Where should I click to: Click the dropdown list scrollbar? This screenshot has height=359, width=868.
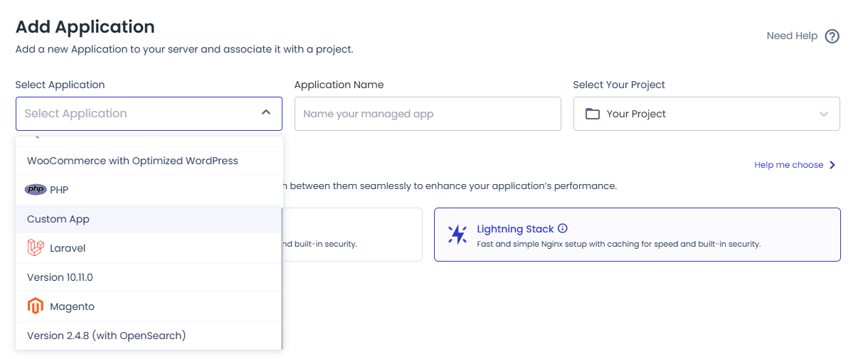pos(282,277)
